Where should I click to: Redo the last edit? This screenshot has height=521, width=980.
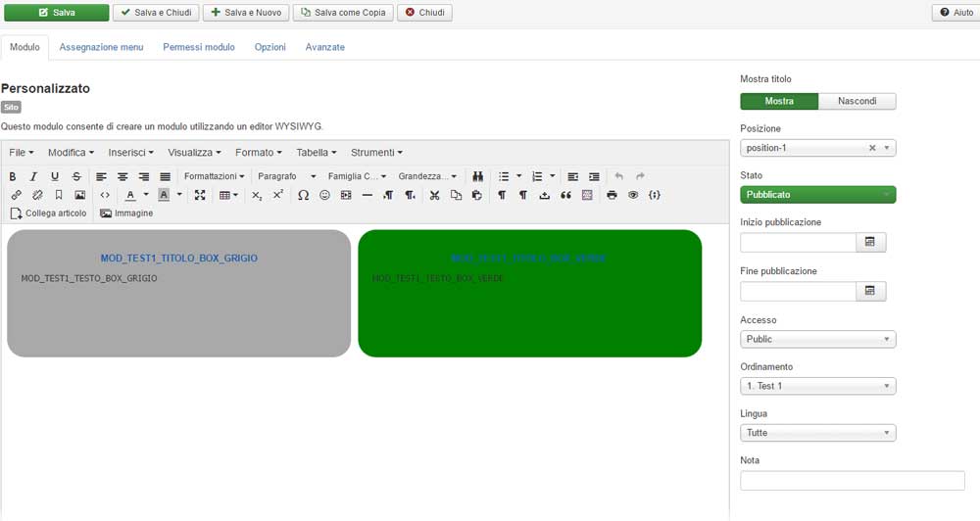coord(640,176)
